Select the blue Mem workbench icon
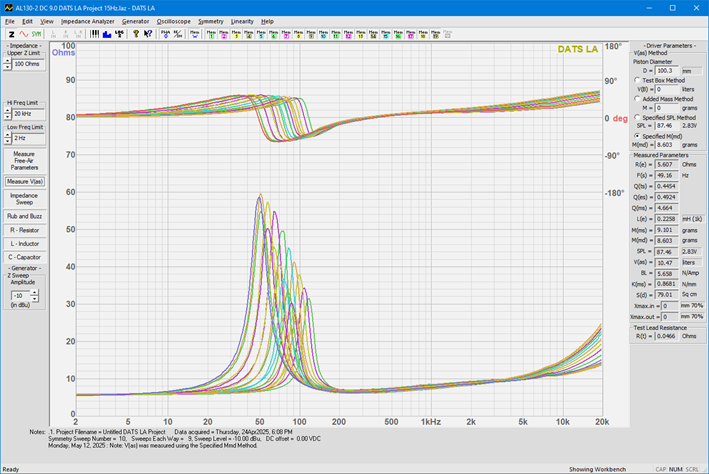This screenshot has width=709, height=474. (195, 34)
